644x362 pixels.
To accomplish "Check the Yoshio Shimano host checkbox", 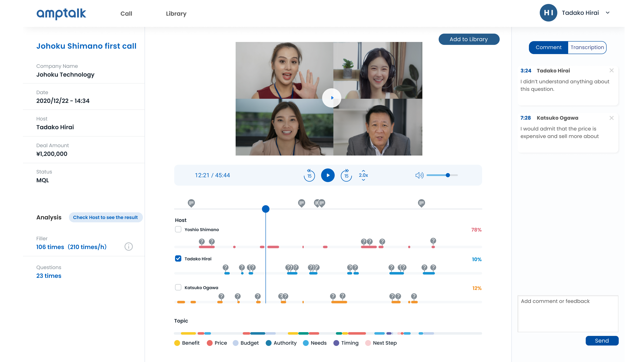I will point(178,229).
